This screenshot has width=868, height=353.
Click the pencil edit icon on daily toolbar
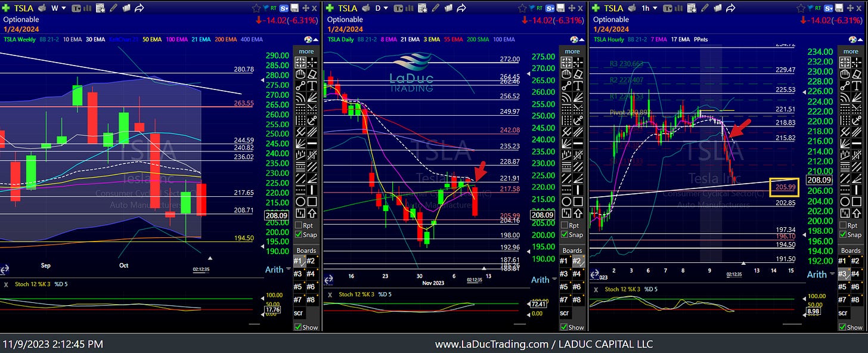(435, 8)
